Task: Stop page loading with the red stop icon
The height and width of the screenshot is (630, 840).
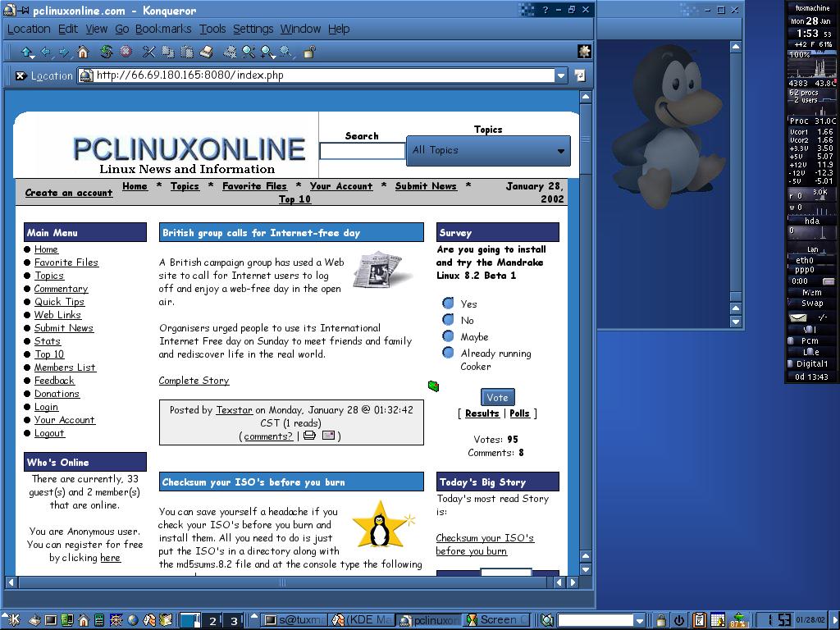Action: (126, 52)
